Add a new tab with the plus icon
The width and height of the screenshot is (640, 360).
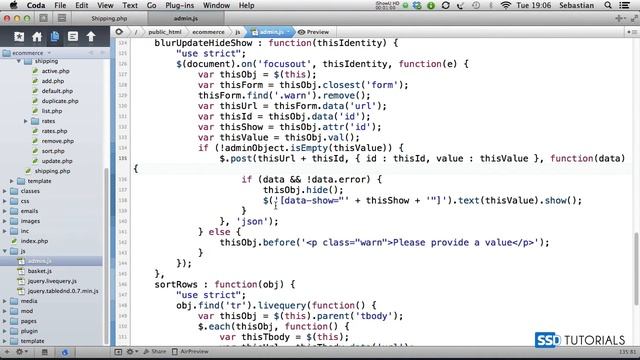pyautogui.click(x=620, y=18)
